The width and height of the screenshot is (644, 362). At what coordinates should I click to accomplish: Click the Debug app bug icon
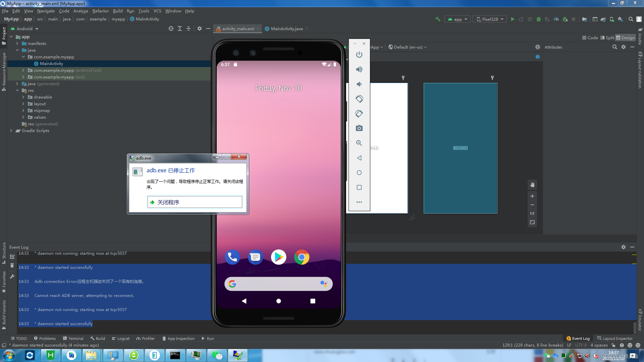539,19
